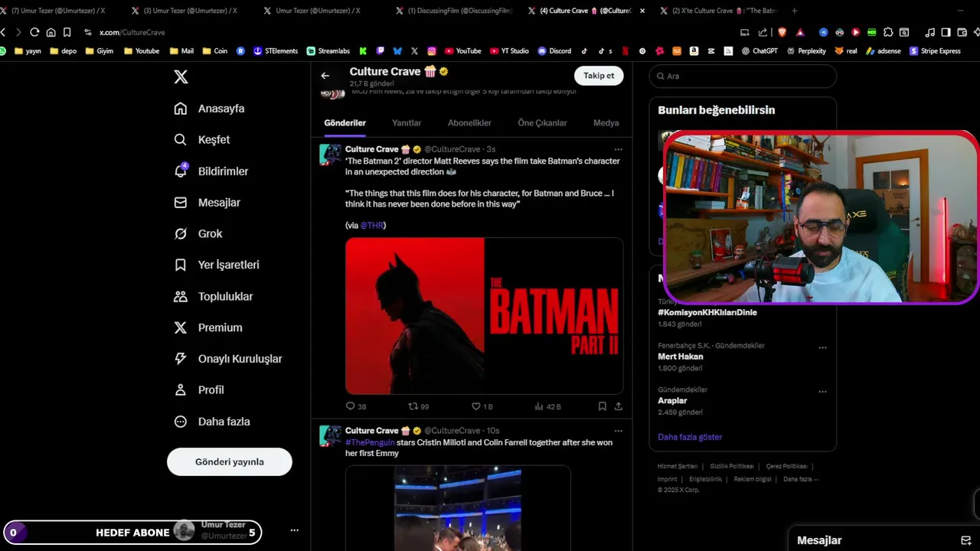Open the Brave Shields lion icon
980x551 pixels.
tap(782, 32)
